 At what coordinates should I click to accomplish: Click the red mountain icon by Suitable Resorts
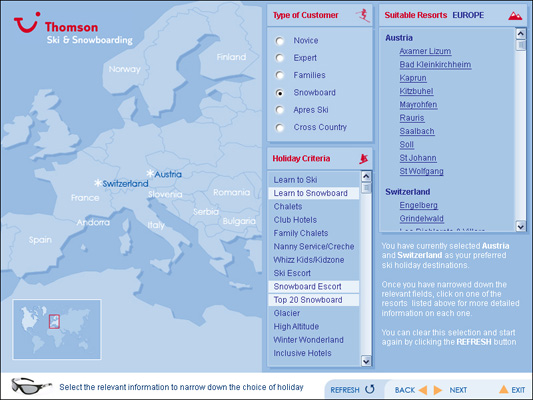click(x=515, y=16)
